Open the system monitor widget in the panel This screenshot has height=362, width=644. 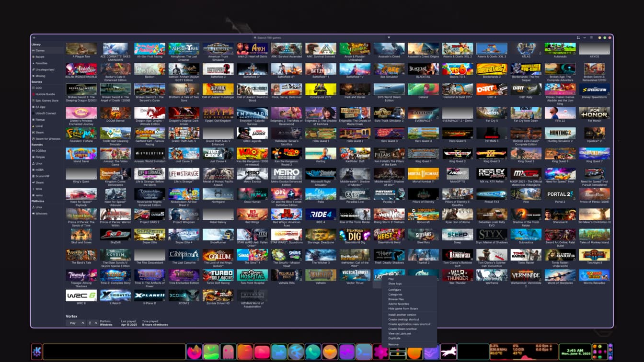pos(524,352)
